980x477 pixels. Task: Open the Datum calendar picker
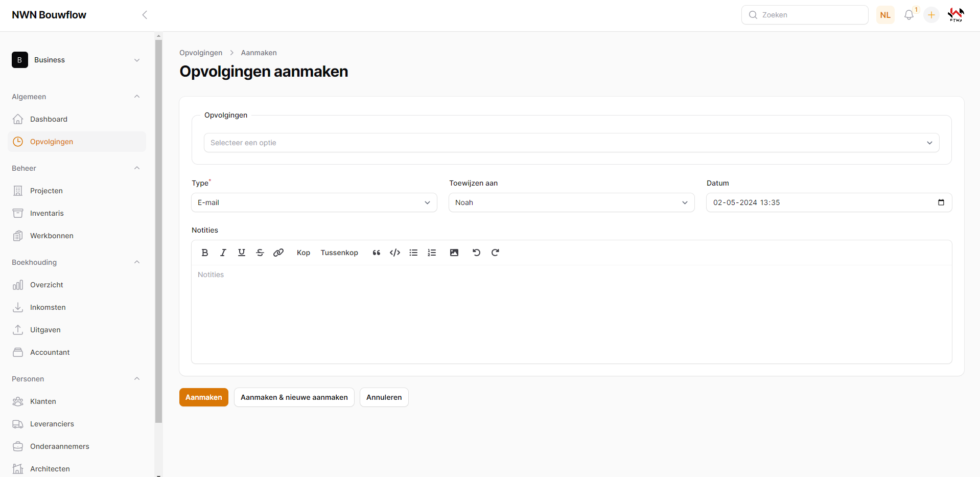pos(941,202)
